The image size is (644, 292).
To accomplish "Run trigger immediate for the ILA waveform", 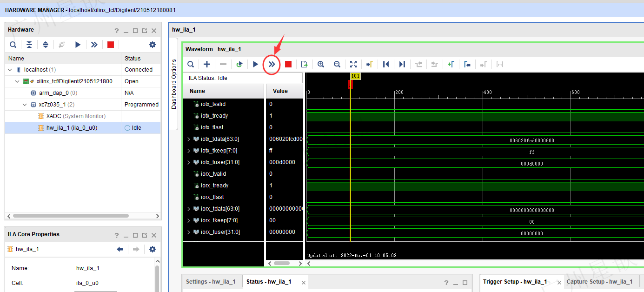I will coord(272,64).
